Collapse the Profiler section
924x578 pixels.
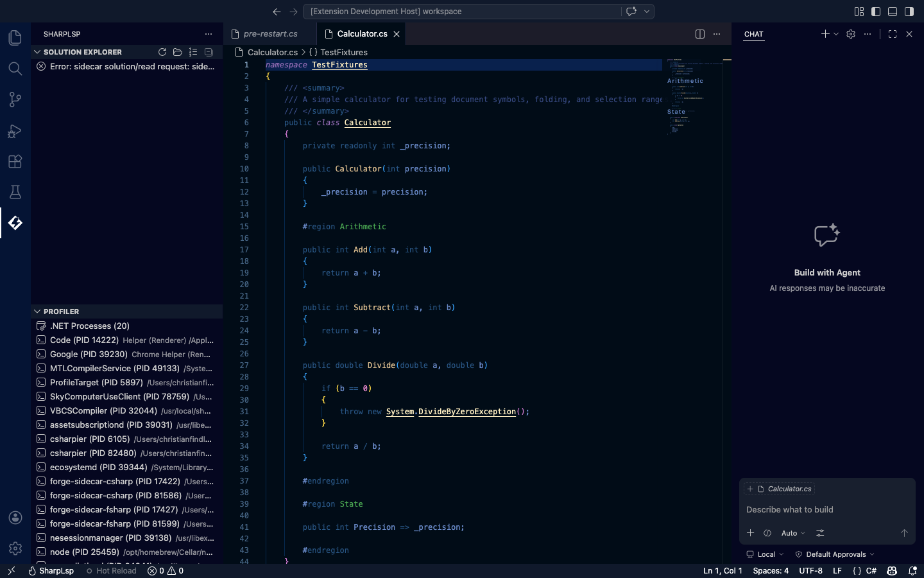pos(37,311)
